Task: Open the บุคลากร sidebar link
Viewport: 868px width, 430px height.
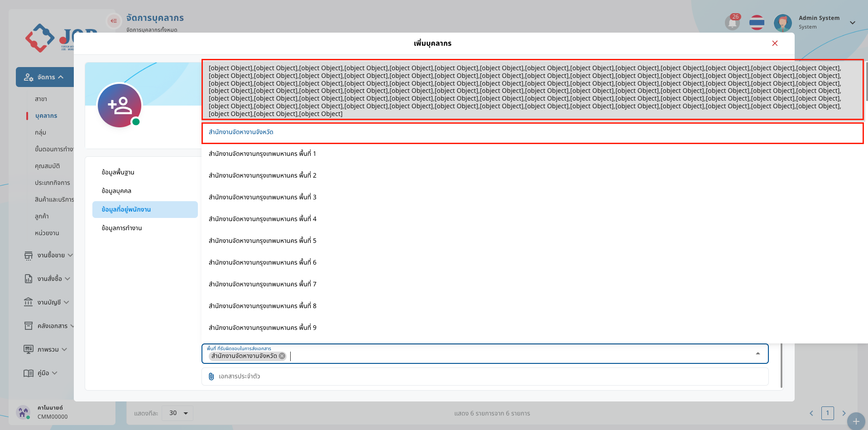Action: [46, 116]
